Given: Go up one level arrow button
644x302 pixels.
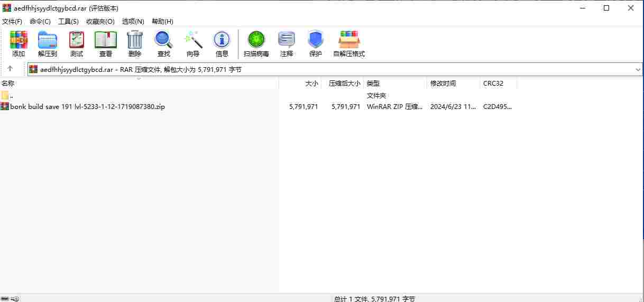Looking at the screenshot, I should [x=10, y=69].
